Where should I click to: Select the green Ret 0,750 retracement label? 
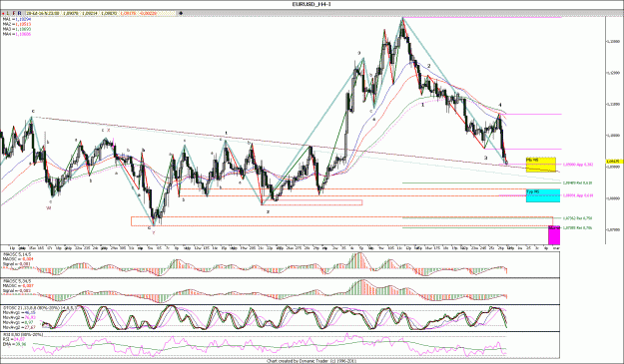click(577, 218)
